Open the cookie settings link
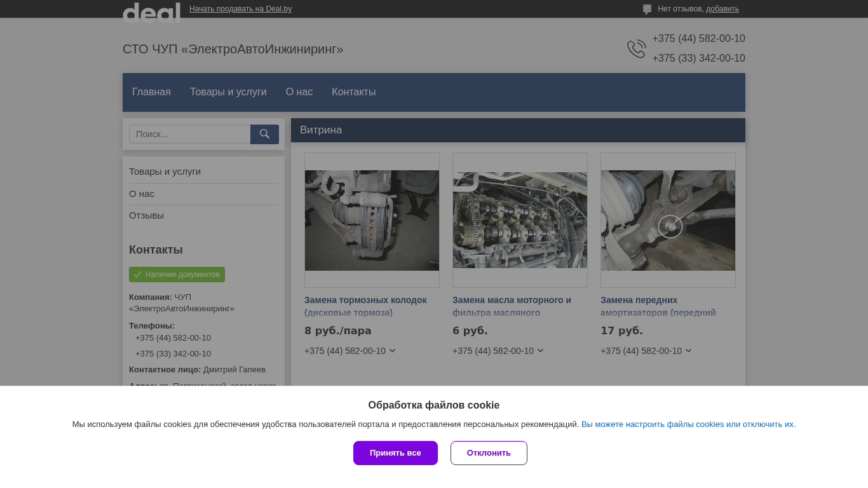The image size is (868, 488). [x=688, y=424]
